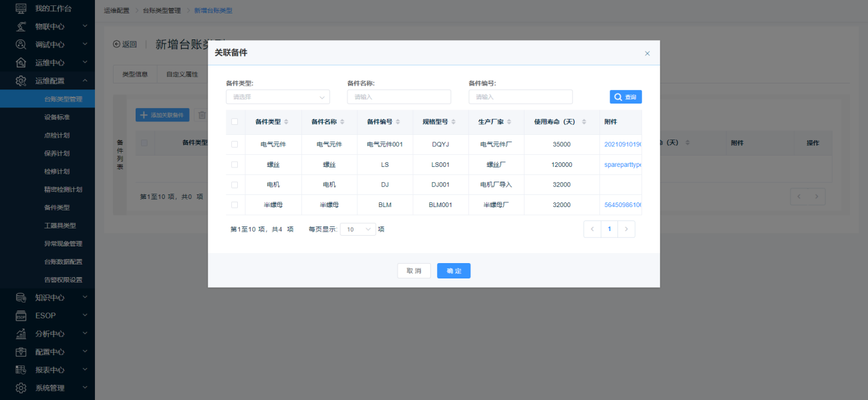Switch to 类型信息 tab

click(135, 74)
